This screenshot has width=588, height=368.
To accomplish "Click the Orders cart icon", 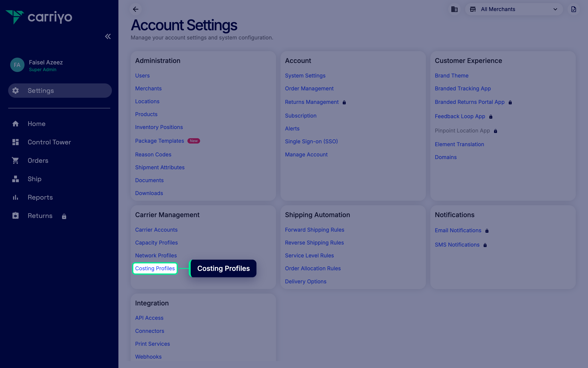I will 16,160.
